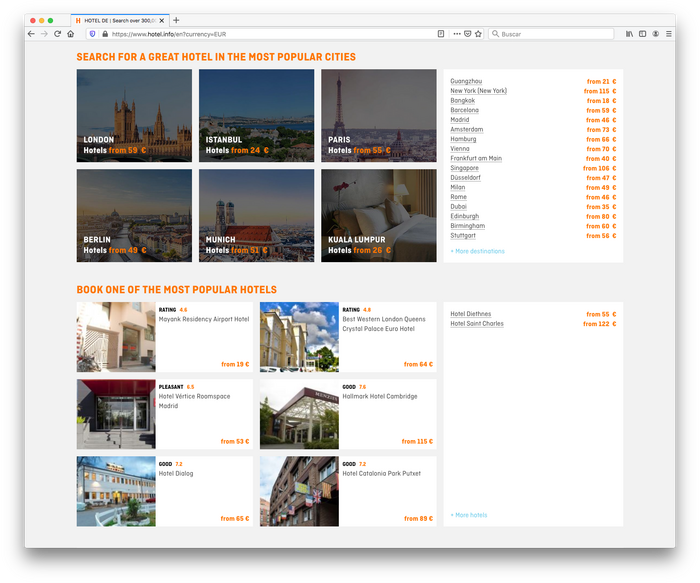Open the Bangkok destination link
Screen dimensions: 700x583
[x=462, y=100]
